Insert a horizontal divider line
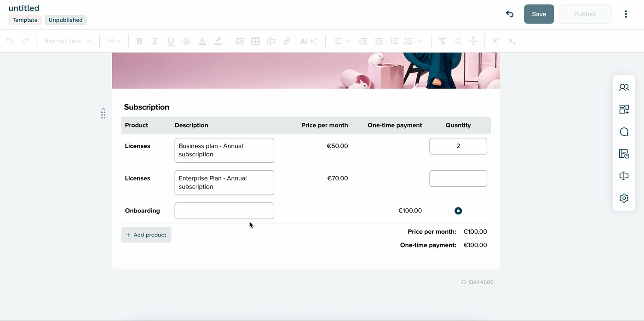Image resolution: width=644 pixels, height=321 pixels. 473,41
